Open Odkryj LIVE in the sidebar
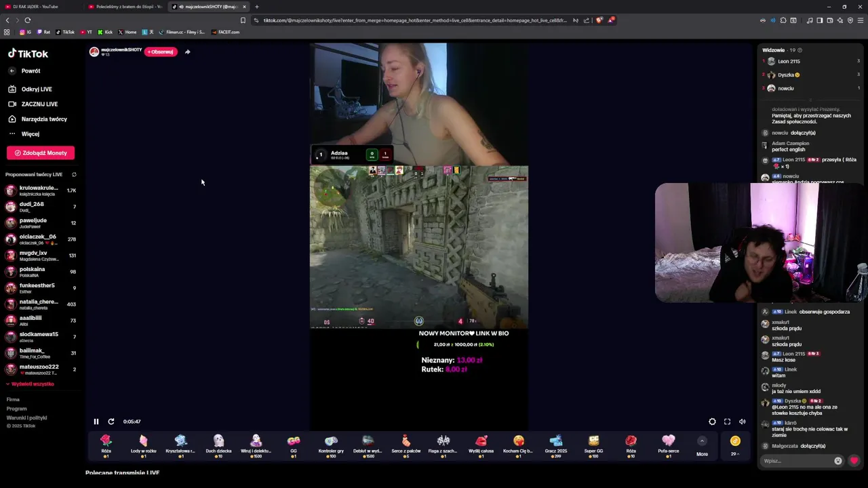The image size is (868, 488). [x=37, y=89]
